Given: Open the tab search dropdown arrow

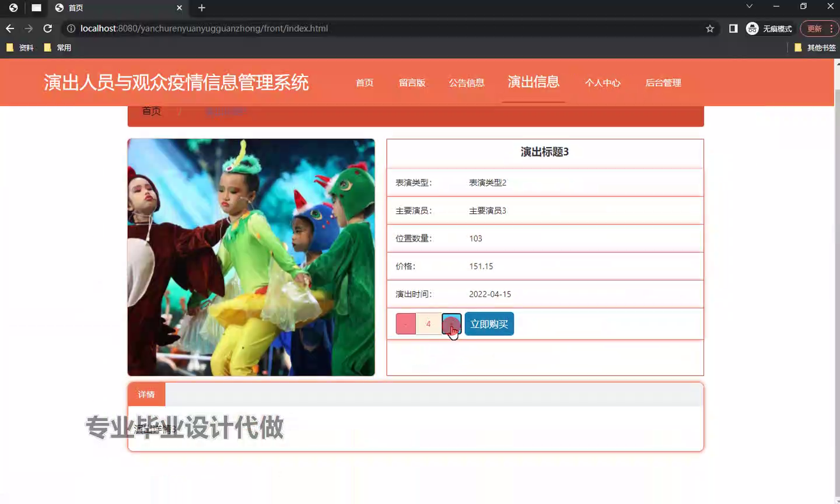Looking at the screenshot, I should (750, 6).
